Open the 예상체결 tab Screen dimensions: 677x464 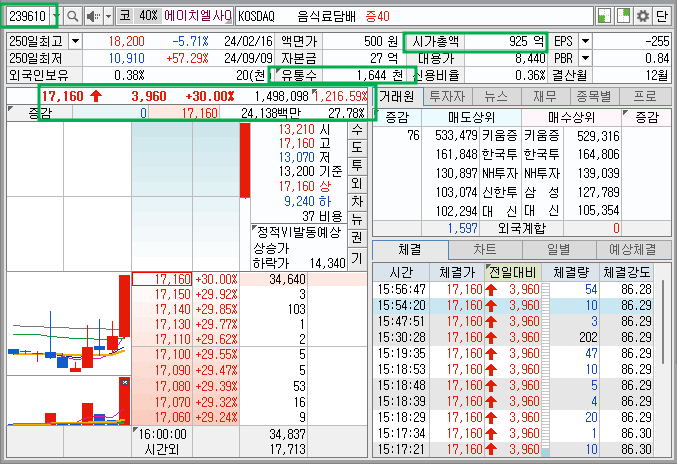633,250
